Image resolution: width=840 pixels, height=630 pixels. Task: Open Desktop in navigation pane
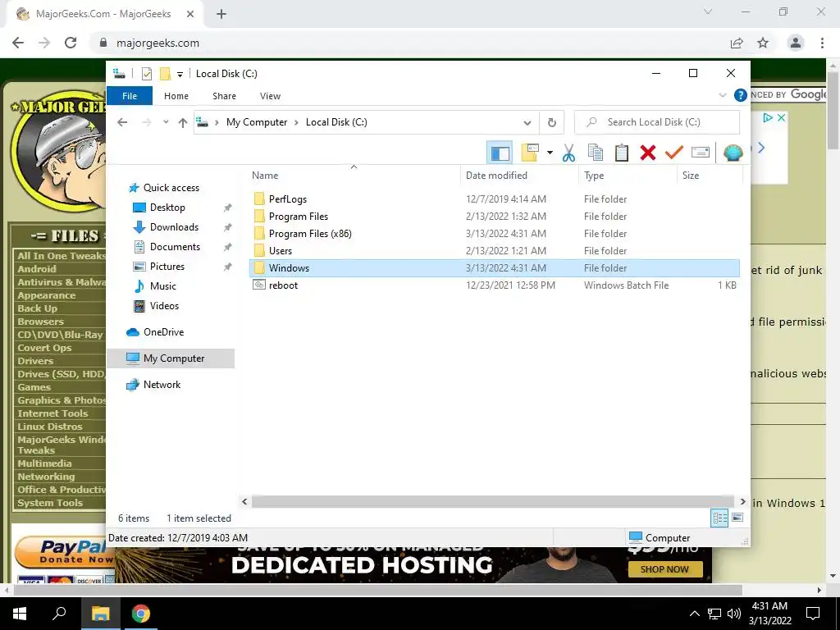[x=167, y=208]
